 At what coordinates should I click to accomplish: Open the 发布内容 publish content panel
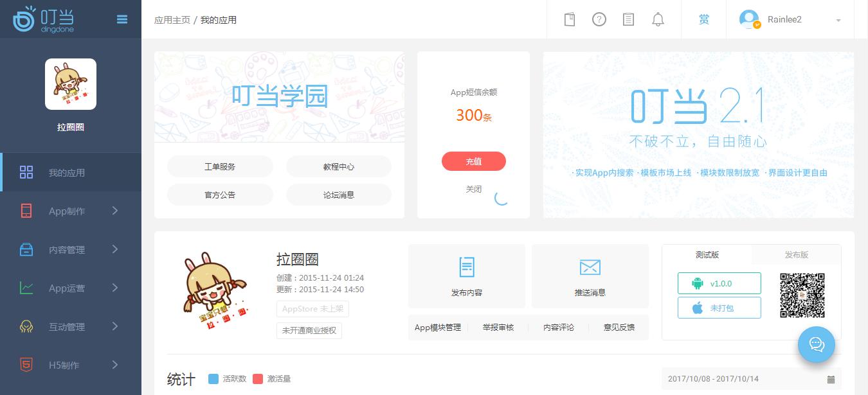pyautogui.click(x=466, y=276)
